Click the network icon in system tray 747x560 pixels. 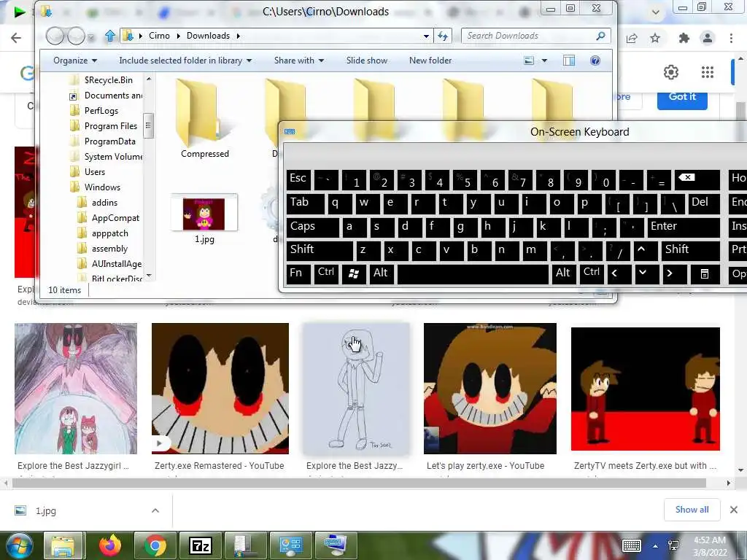click(673, 545)
